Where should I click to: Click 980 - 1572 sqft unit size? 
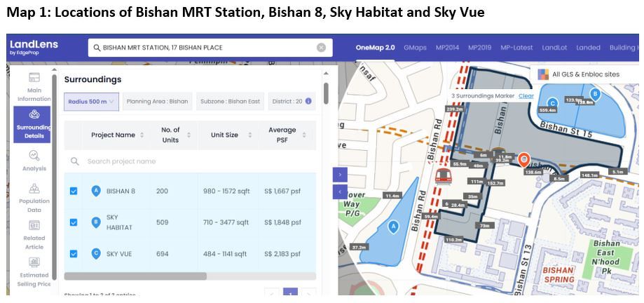[x=226, y=191]
